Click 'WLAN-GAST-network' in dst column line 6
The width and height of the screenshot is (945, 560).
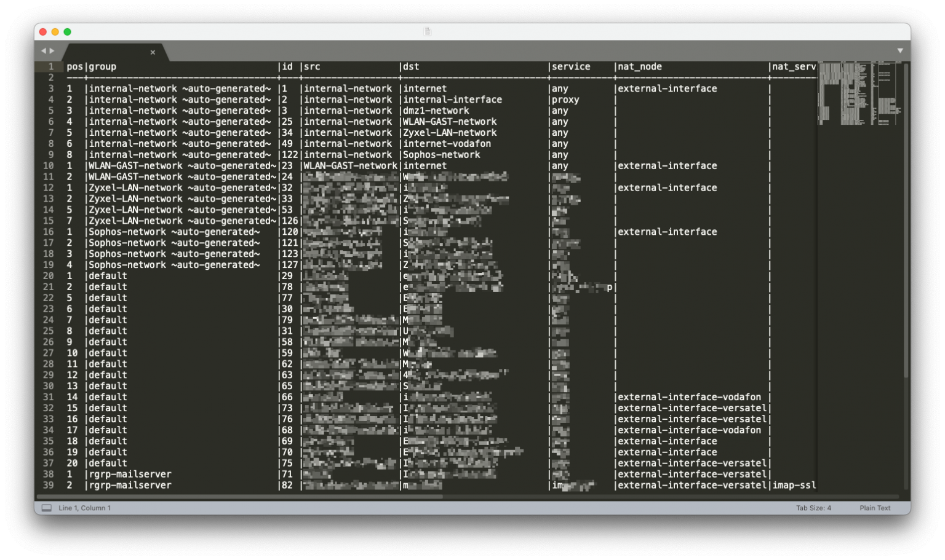pyautogui.click(x=450, y=122)
